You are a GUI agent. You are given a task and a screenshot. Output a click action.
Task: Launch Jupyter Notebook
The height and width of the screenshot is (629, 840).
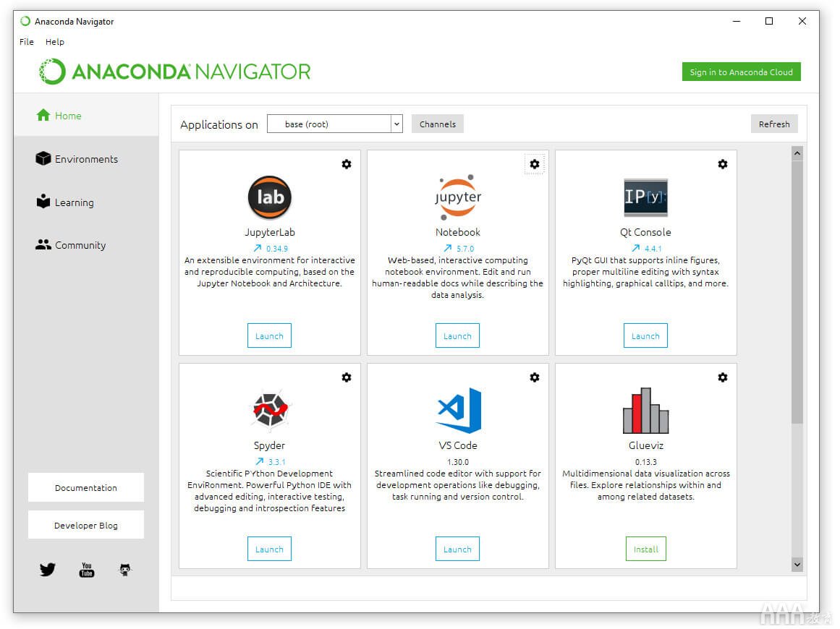(457, 335)
